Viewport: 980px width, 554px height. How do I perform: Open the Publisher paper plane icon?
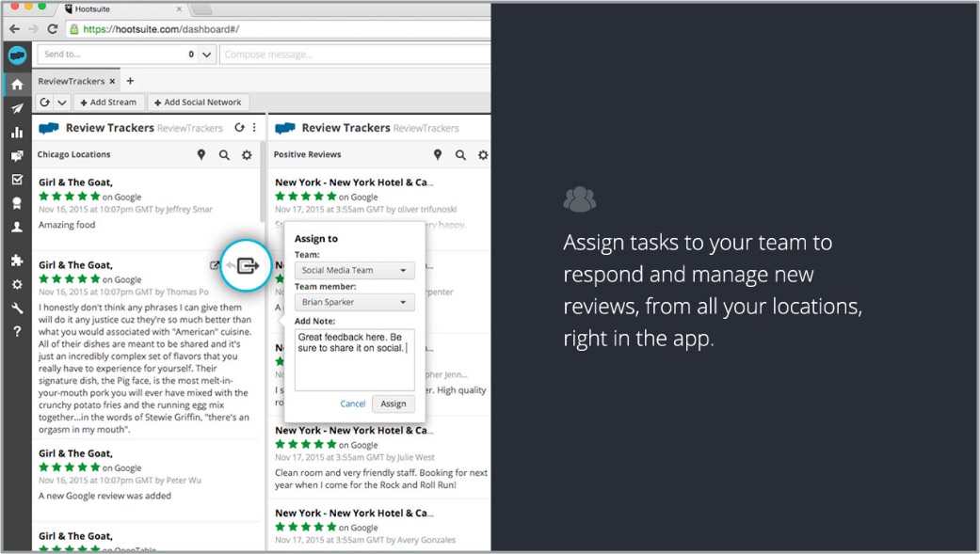tap(17, 109)
